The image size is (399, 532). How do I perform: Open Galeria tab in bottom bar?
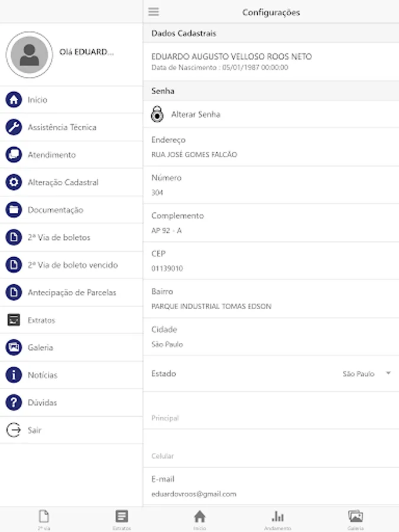click(x=356, y=520)
